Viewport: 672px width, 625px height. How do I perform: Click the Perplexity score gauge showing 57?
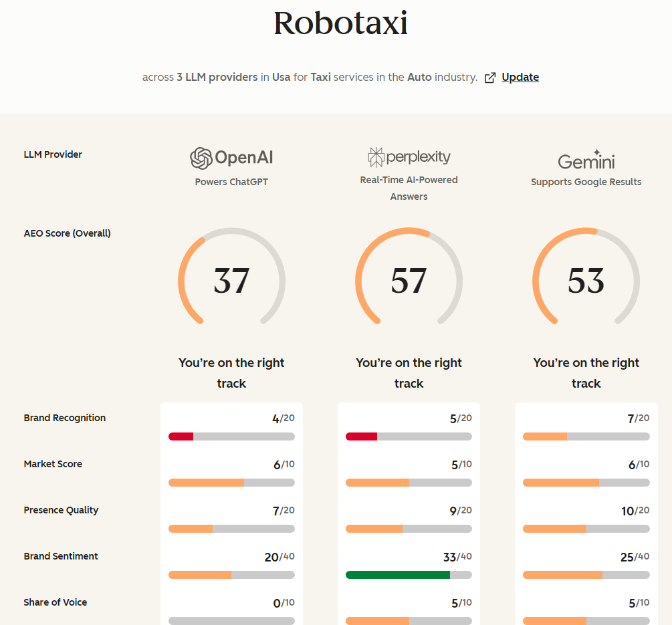409,276
